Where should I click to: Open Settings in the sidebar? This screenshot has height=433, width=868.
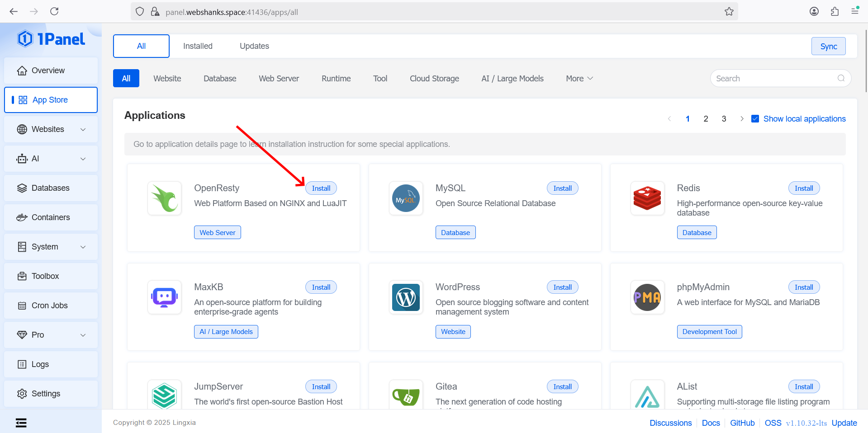[x=51, y=394]
